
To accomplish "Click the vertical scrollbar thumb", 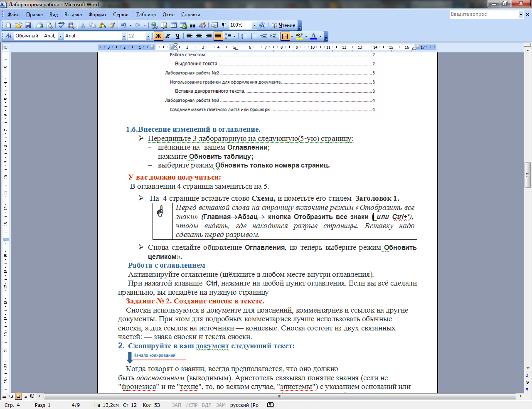I will (527, 175).
